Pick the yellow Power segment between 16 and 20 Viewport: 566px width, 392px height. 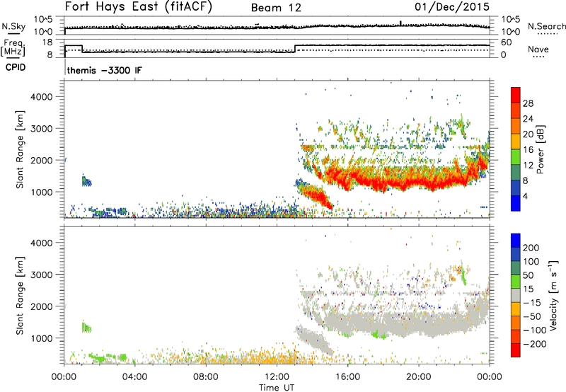[516, 142]
